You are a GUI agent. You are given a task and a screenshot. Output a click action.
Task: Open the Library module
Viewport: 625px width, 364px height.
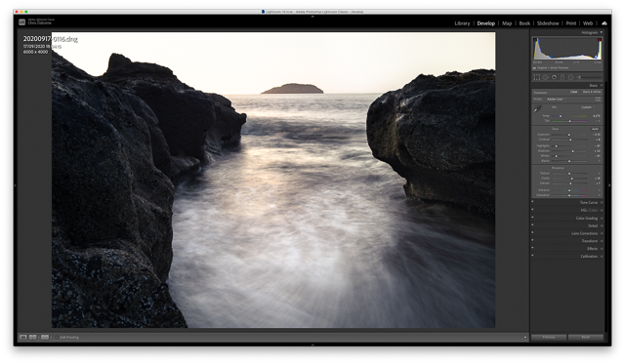click(462, 23)
